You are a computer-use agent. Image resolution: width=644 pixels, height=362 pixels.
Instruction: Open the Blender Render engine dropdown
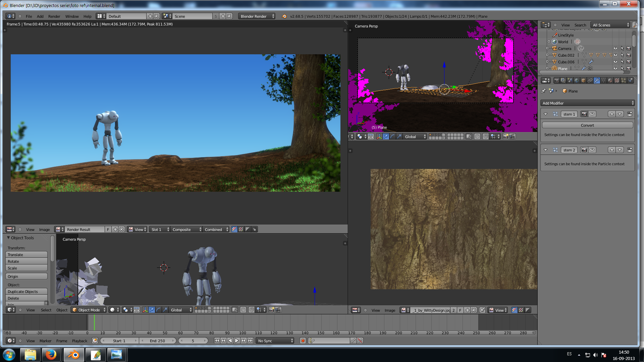coord(257,16)
